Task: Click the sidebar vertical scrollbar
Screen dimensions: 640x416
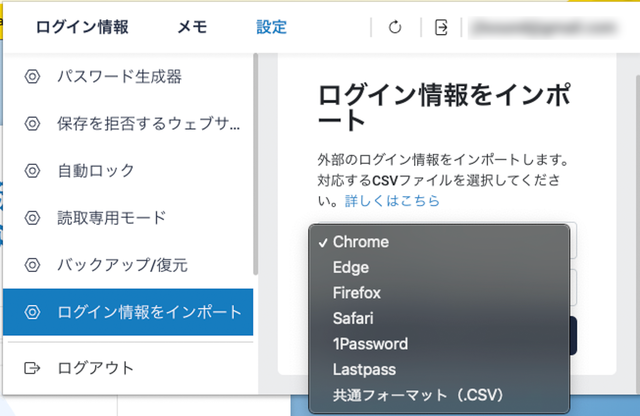Action: coord(256,164)
